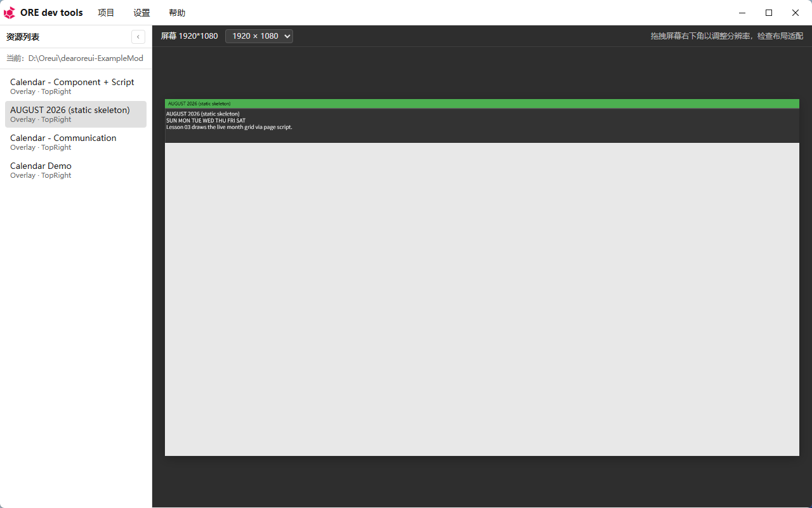The image size is (812, 508).
Task: Click SUN MON TUE WED THU FRI SAT text
Action: tap(206, 121)
